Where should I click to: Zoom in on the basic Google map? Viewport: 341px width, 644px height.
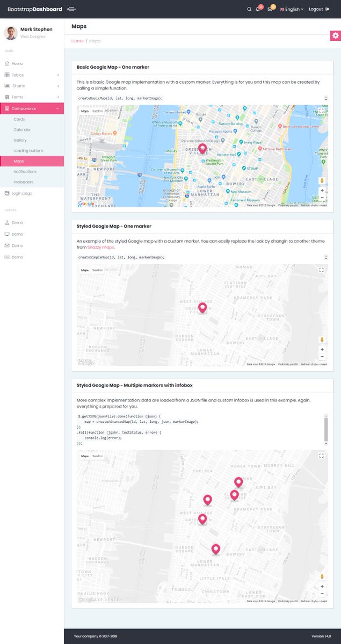coord(322,191)
